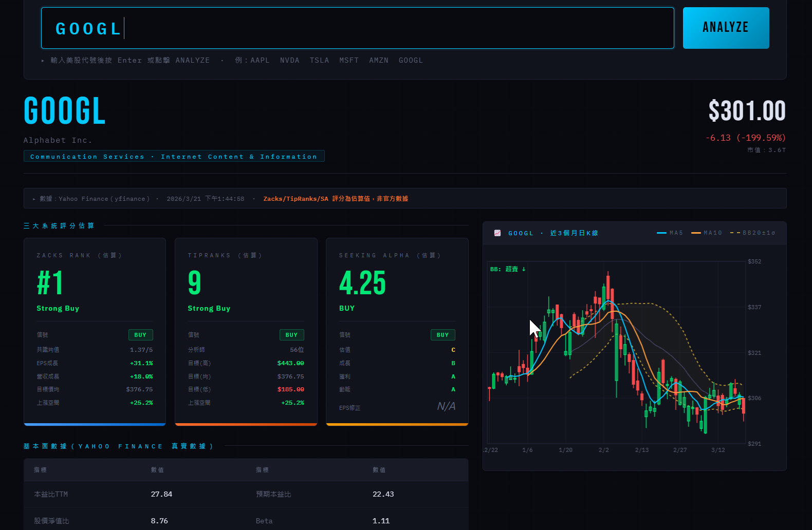The image size is (812, 530).
Task: Click the ANALYZE button
Action: click(x=725, y=28)
